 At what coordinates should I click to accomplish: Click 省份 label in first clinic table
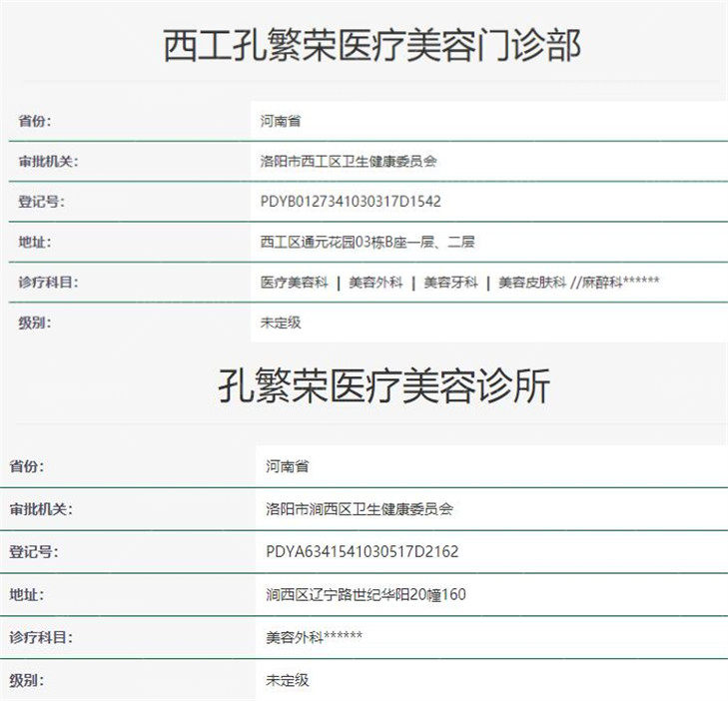(x=34, y=121)
